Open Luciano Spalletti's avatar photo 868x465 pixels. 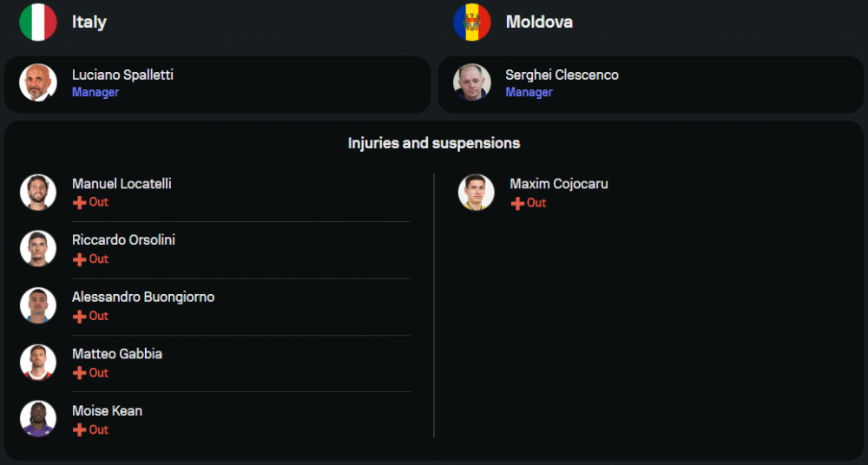coord(37,82)
